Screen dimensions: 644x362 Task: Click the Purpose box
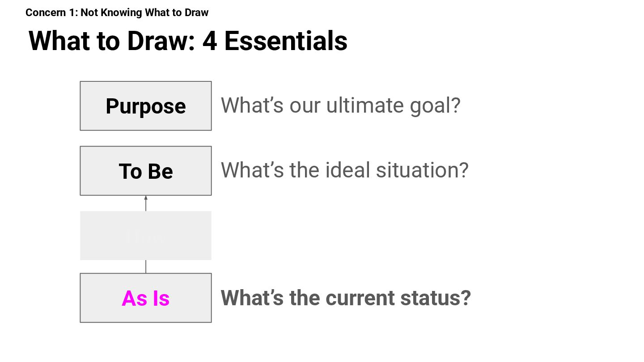point(146,106)
